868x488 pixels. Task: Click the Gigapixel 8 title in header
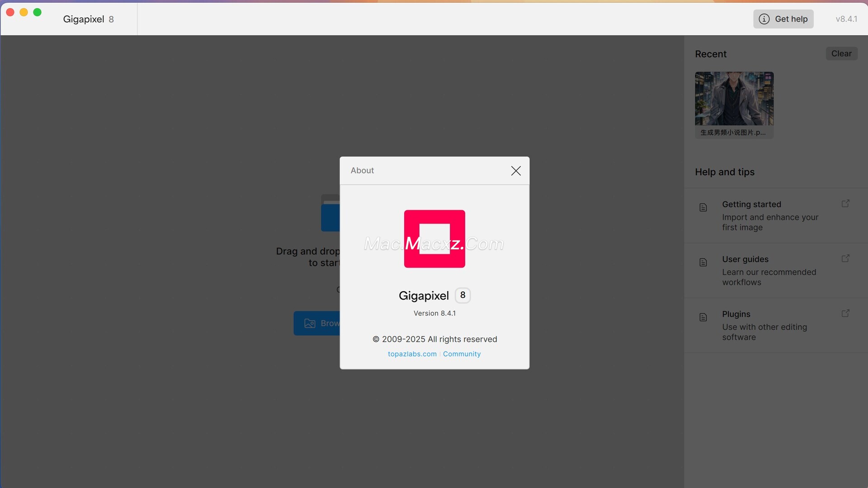click(88, 19)
